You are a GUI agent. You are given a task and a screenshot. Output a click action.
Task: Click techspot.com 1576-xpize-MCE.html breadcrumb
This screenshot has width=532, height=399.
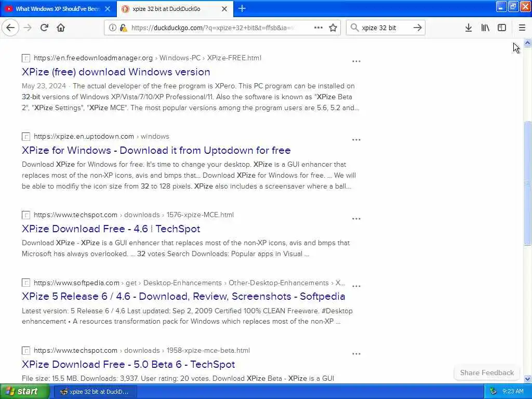coord(134,215)
